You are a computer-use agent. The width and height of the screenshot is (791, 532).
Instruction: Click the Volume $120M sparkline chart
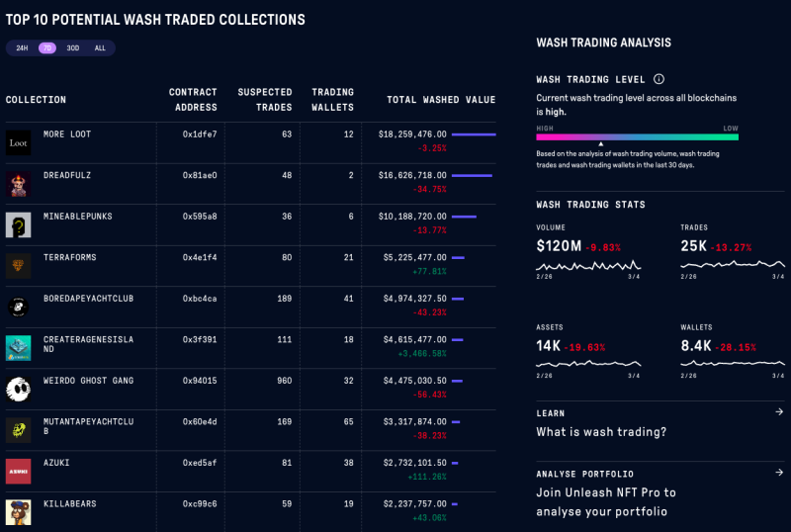588,265
